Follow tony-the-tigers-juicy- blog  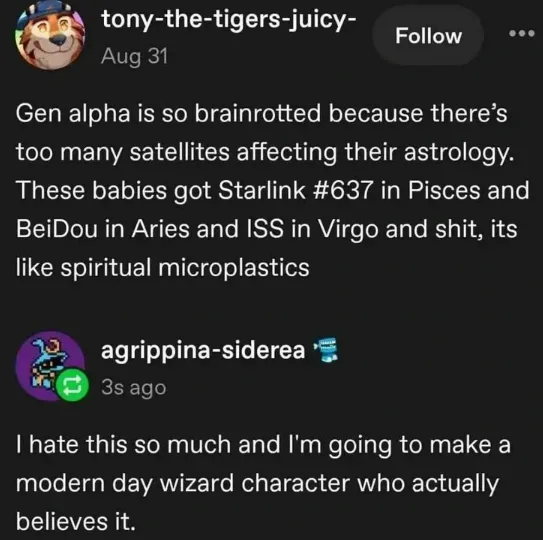(428, 36)
